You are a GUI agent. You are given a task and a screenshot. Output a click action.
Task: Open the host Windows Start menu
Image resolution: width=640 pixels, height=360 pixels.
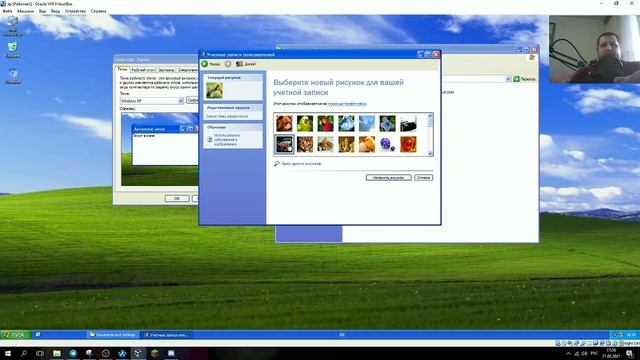pos(7,353)
